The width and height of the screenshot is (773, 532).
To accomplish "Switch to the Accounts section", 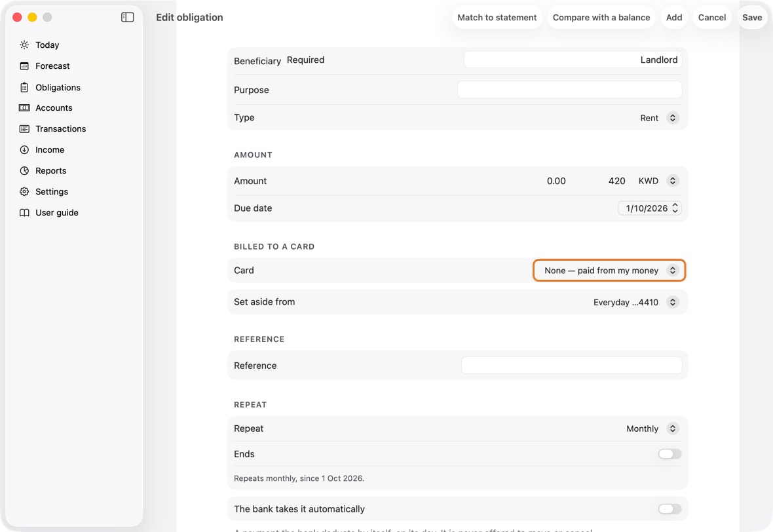I will pyautogui.click(x=54, y=108).
